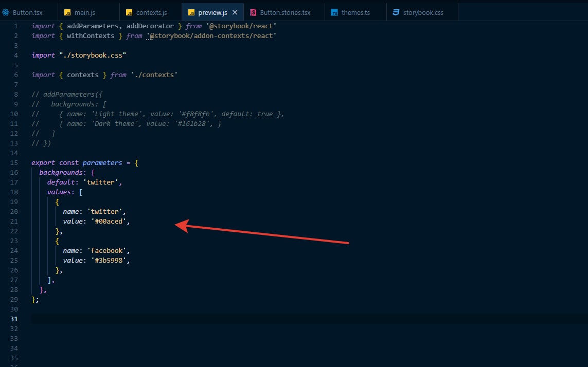Click the backgrounds key on line 16
This screenshot has width=588, height=367.
61,172
